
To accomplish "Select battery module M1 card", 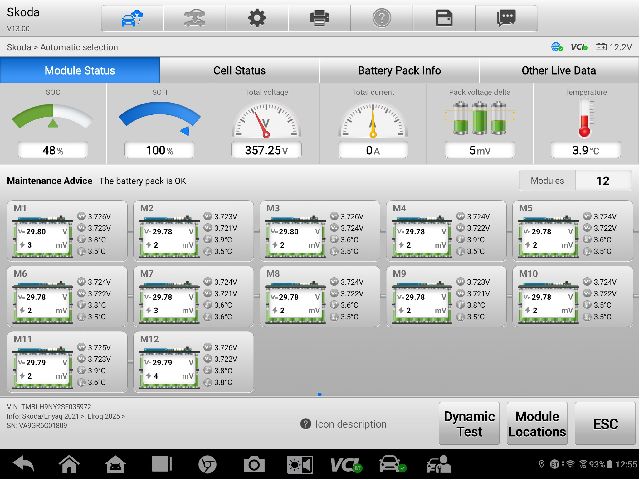I will pos(67,230).
